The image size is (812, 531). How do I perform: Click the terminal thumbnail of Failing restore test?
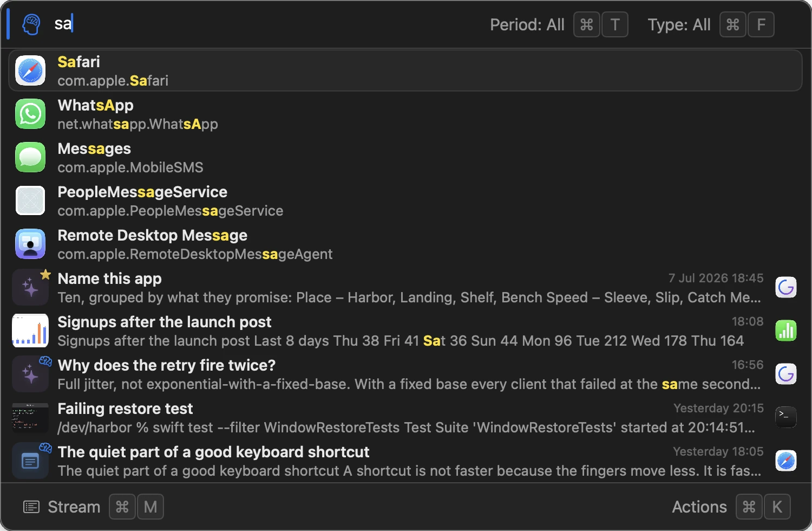(x=30, y=417)
